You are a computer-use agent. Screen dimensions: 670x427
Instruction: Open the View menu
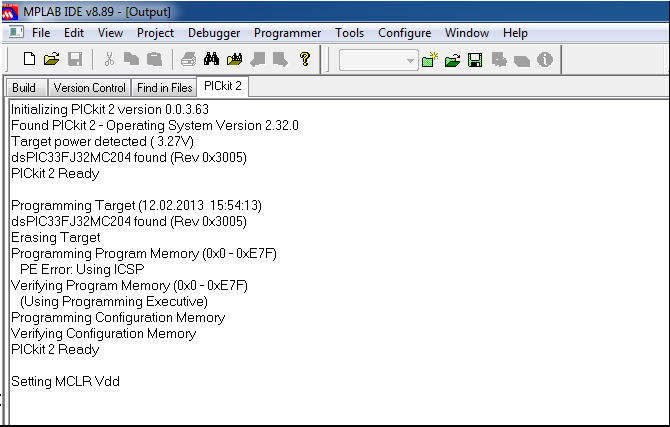pos(110,33)
